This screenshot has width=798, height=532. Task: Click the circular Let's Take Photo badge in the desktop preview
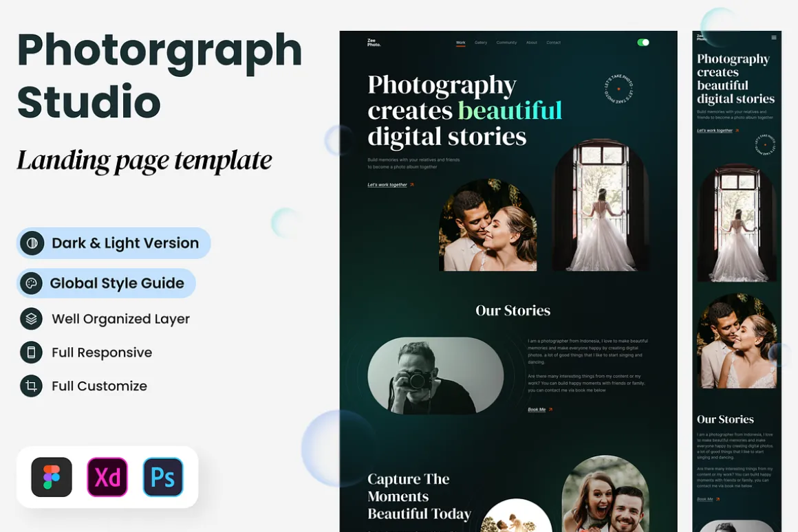[x=619, y=89]
